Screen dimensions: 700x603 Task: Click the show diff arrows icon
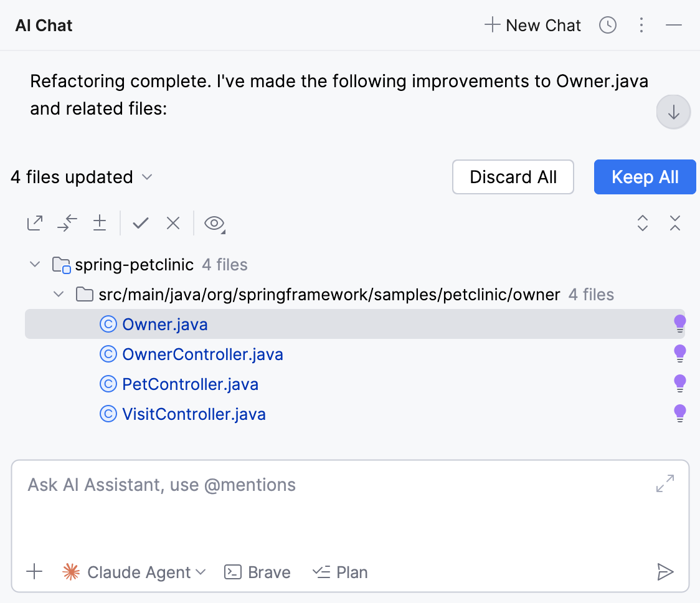67,223
